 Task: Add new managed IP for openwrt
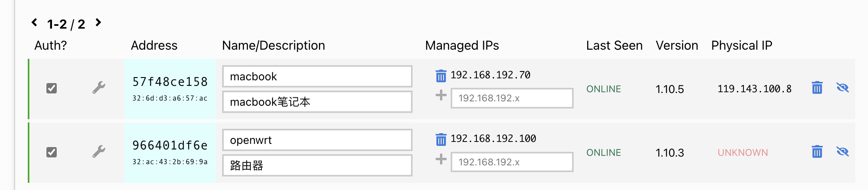click(441, 159)
